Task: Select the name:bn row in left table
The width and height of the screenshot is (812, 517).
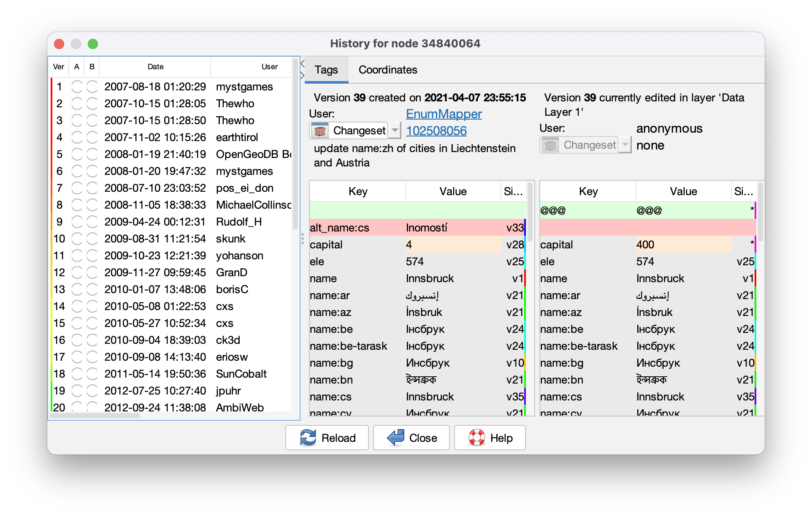Action: coord(417,380)
